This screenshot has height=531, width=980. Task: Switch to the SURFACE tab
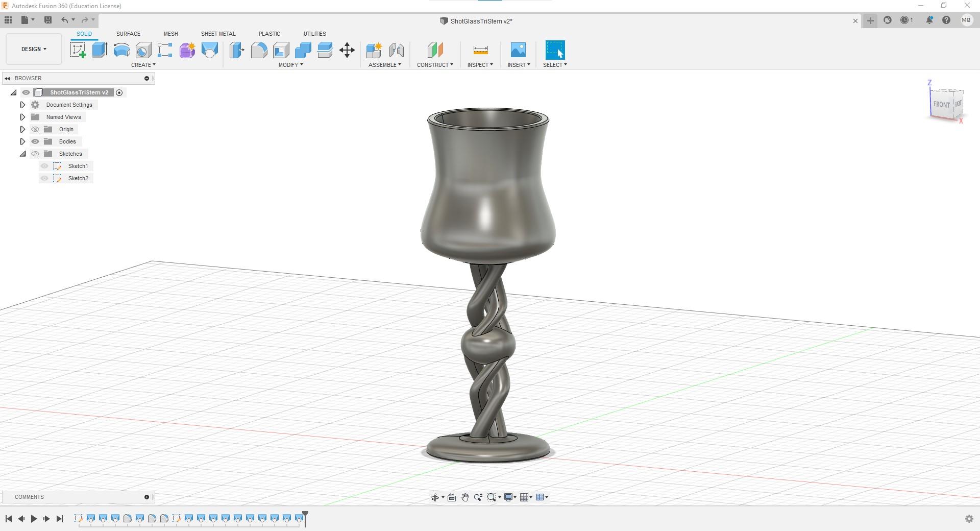pyautogui.click(x=128, y=34)
